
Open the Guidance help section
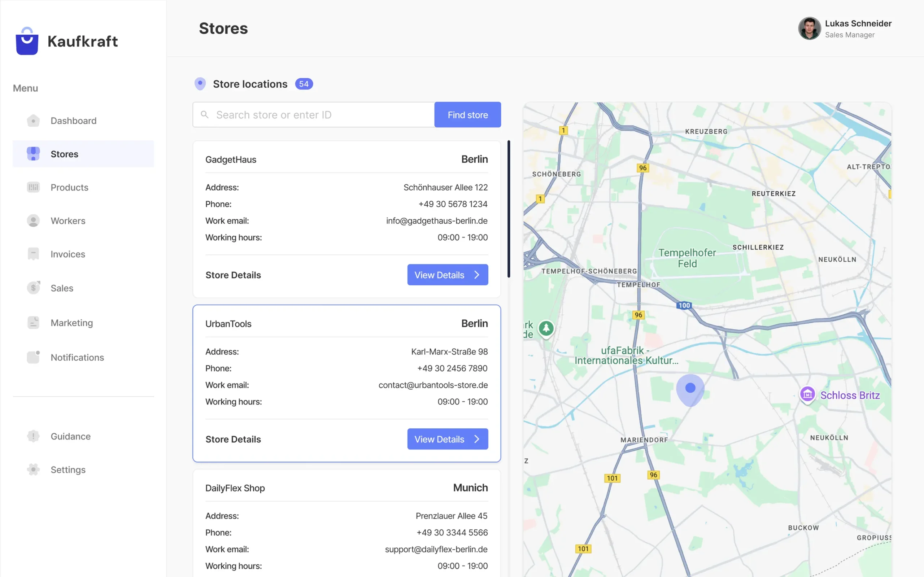(34, 436)
